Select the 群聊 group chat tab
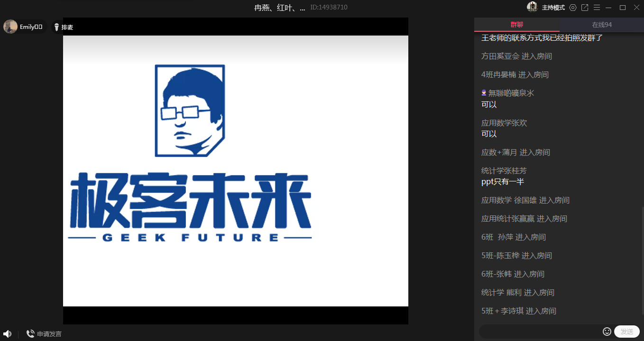The height and width of the screenshot is (341, 644). (x=516, y=25)
